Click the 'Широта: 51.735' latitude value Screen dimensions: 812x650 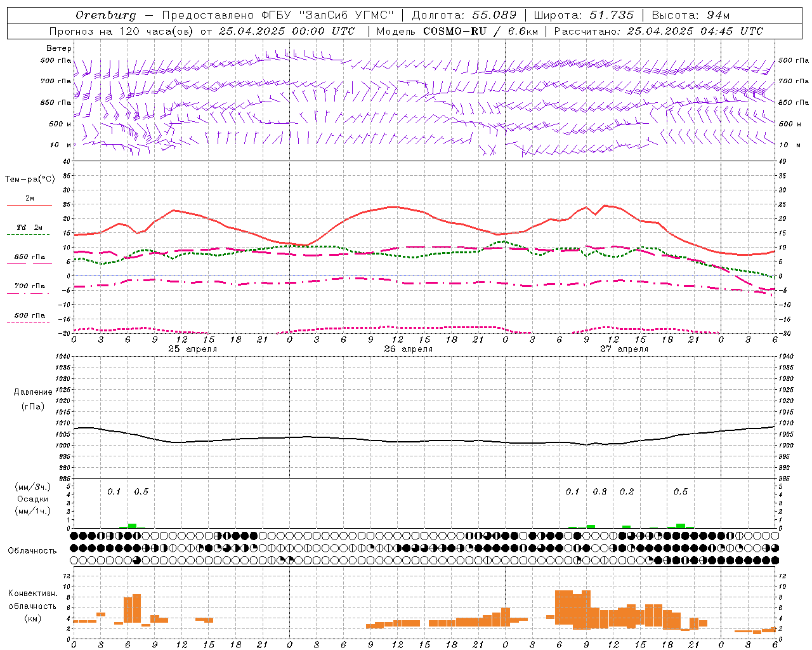tap(584, 15)
